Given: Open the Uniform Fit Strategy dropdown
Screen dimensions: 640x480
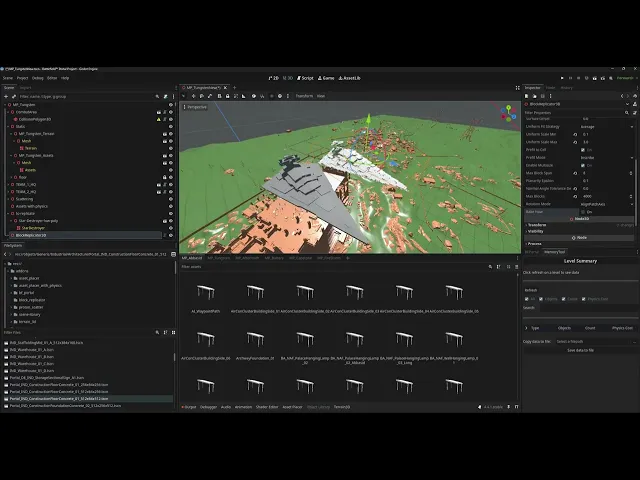Looking at the screenshot, I should click(x=607, y=127).
